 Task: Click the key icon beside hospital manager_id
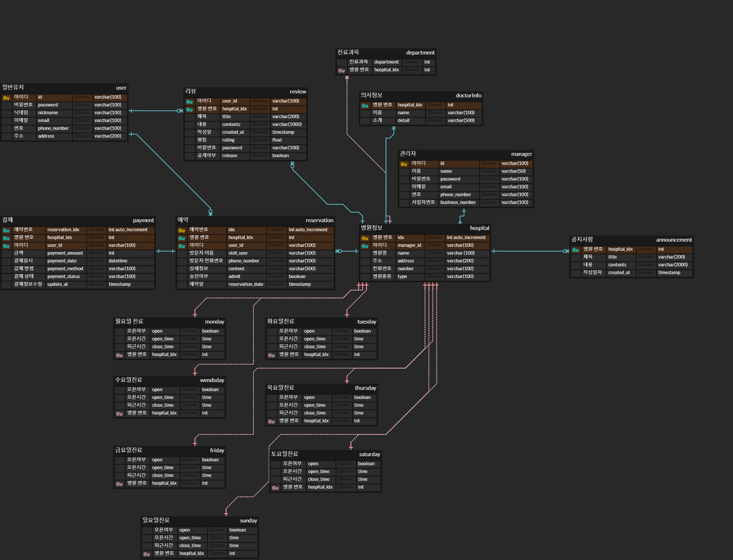[365, 246]
